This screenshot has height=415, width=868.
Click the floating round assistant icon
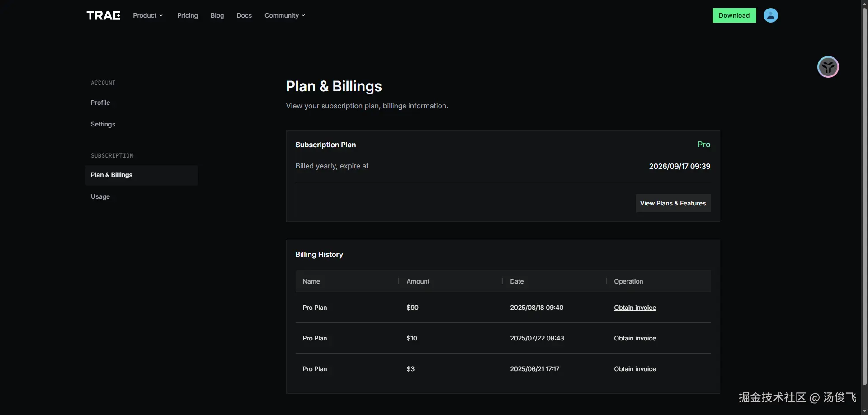828,67
